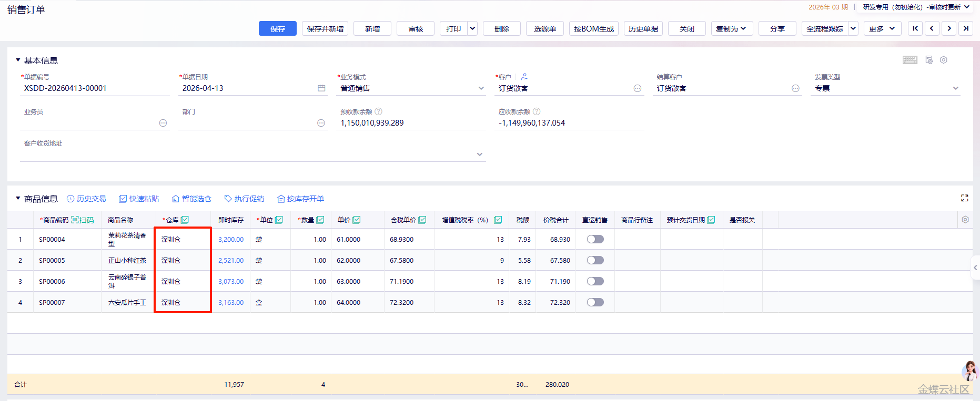Toggle the 数量 column checkbox
The height and width of the screenshot is (401, 980).
tap(320, 220)
